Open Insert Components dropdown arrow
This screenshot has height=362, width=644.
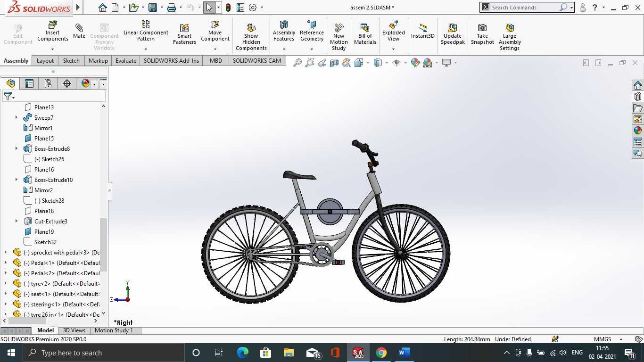(x=52, y=49)
